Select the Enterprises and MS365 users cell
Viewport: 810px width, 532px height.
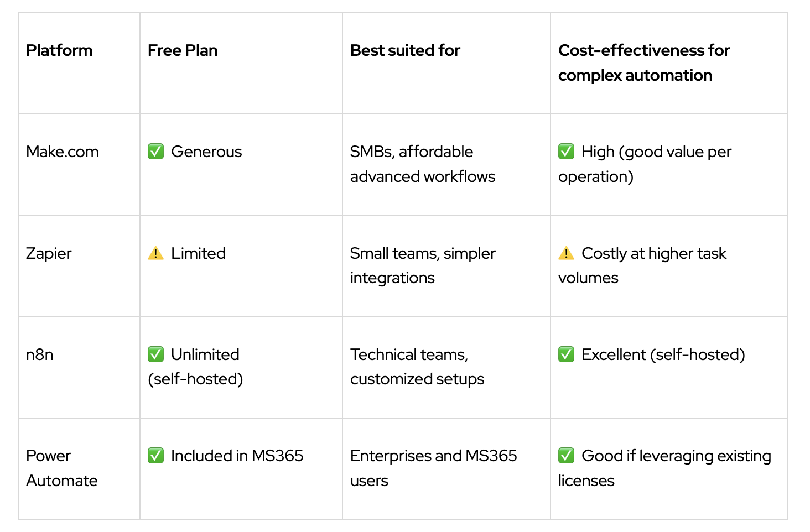point(433,468)
